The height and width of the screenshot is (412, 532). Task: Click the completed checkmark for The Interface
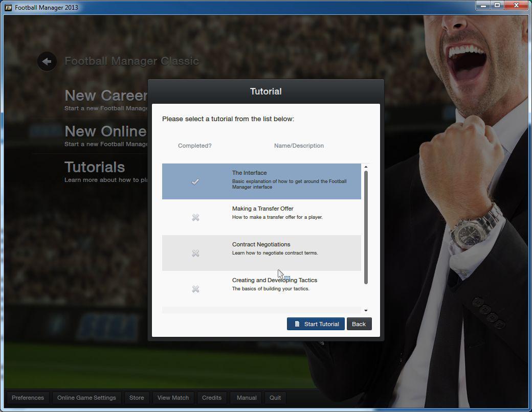[x=195, y=182]
